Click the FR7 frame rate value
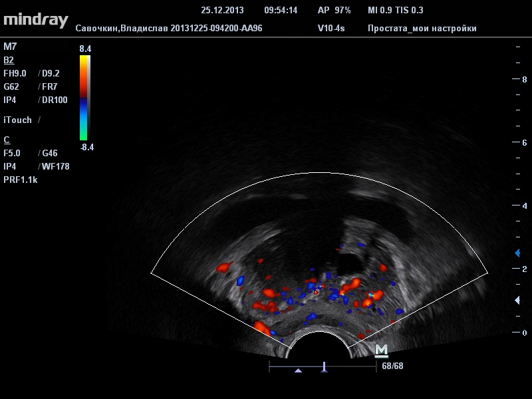 click(x=49, y=86)
